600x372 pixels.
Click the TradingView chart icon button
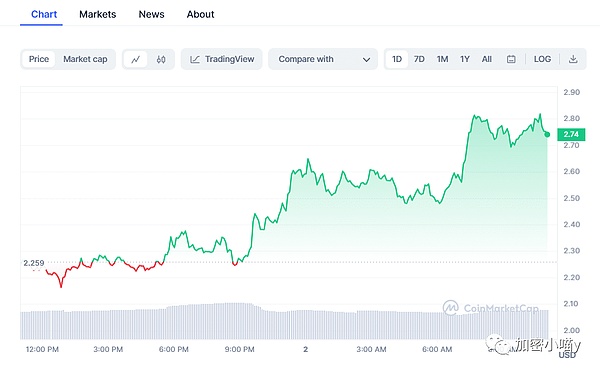[x=222, y=59]
